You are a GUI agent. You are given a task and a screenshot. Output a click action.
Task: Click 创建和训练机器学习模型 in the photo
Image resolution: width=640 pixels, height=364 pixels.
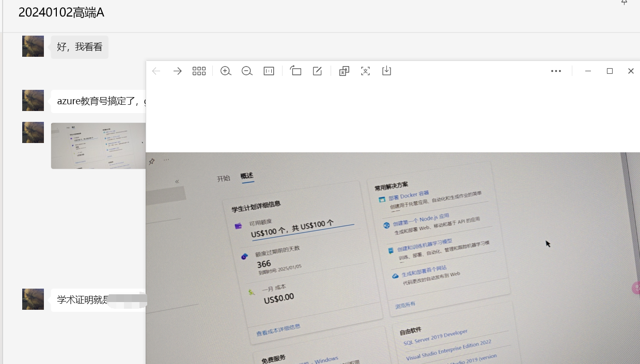425,245
